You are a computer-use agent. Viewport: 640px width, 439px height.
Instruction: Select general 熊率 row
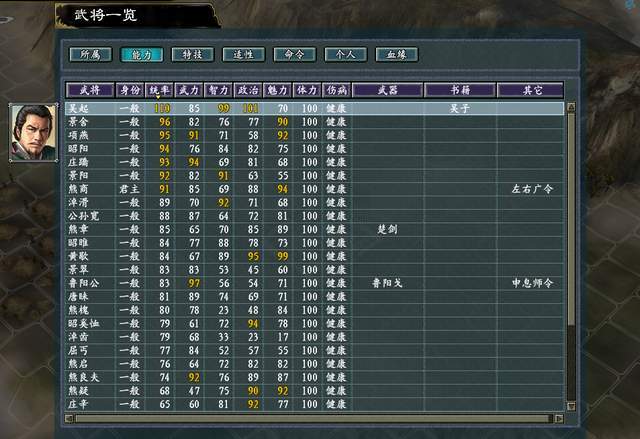click(314, 229)
